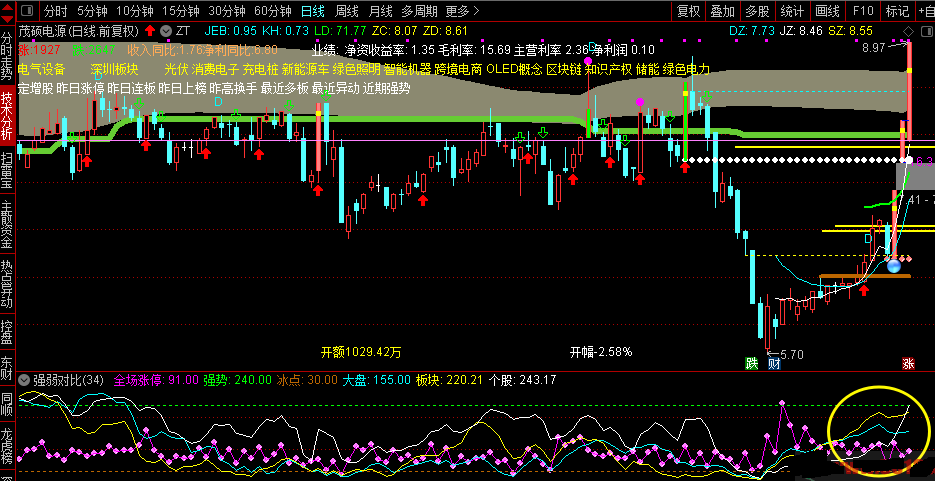Click the diamond icon near SZ value
This screenshot has width=935, height=481.
point(908,31)
